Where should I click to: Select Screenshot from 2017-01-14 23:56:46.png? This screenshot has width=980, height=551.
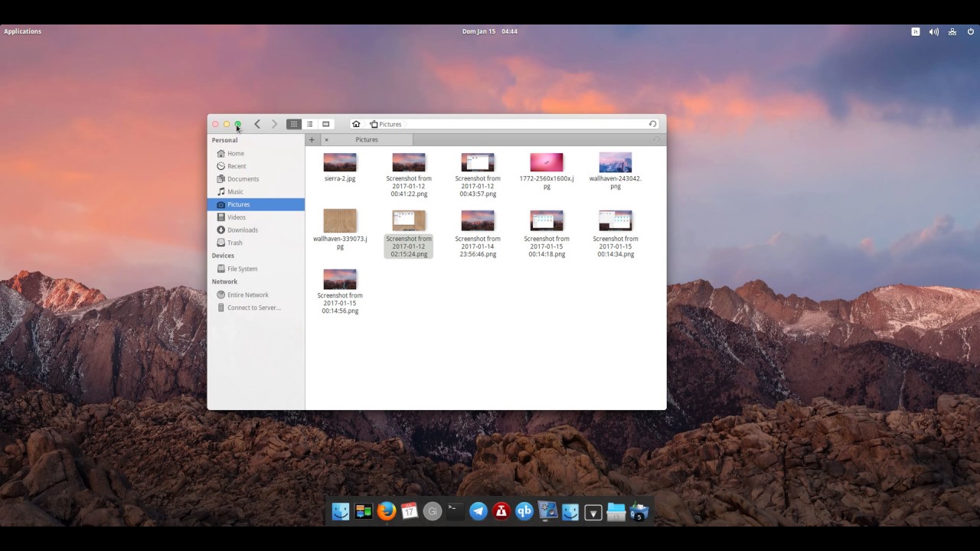pos(478,234)
